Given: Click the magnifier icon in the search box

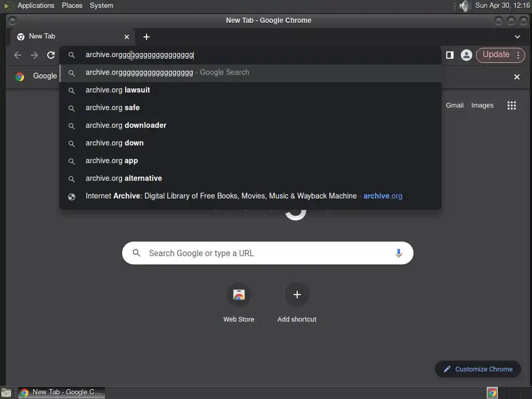Looking at the screenshot, I should (x=137, y=253).
